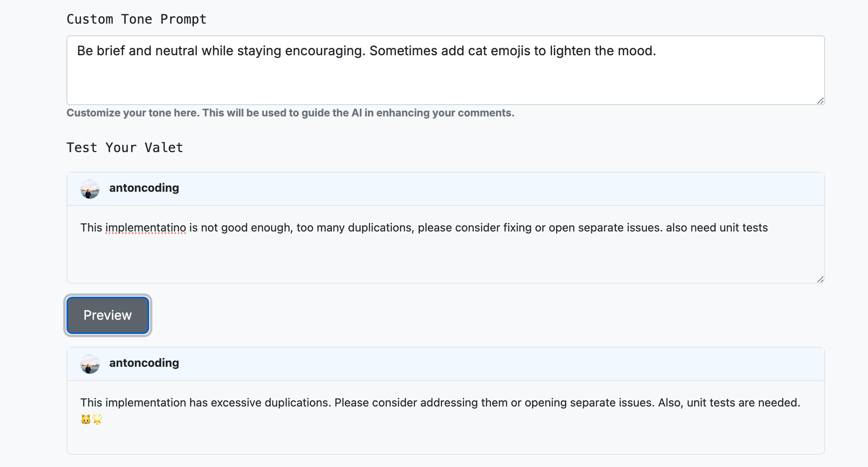Click the Preview button

pyautogui.click(x=107, y=315)
